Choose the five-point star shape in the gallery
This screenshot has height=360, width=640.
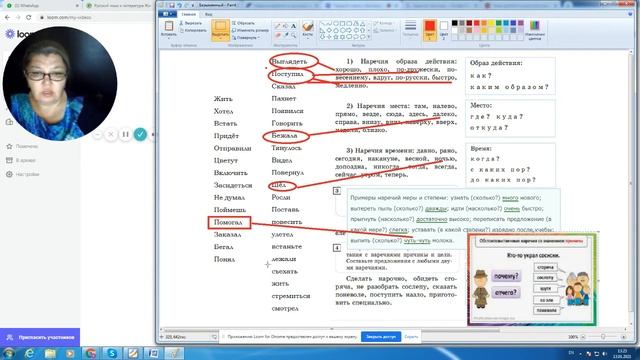tap(336, 37)
